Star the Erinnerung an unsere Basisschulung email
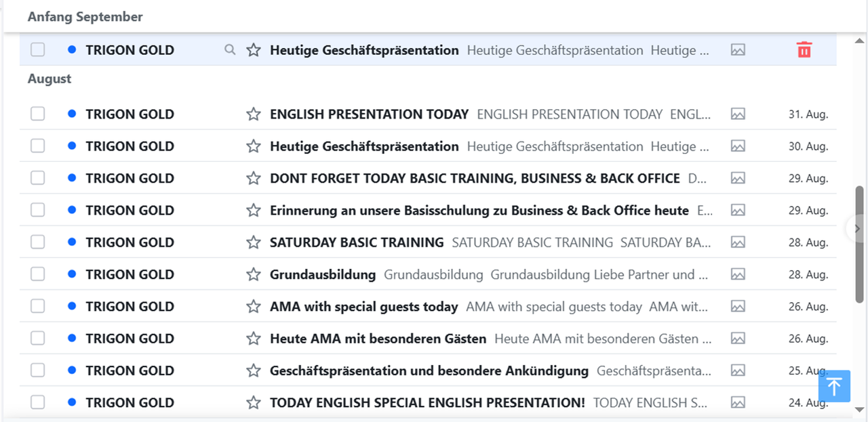868x422 pixels. (254, 210)
